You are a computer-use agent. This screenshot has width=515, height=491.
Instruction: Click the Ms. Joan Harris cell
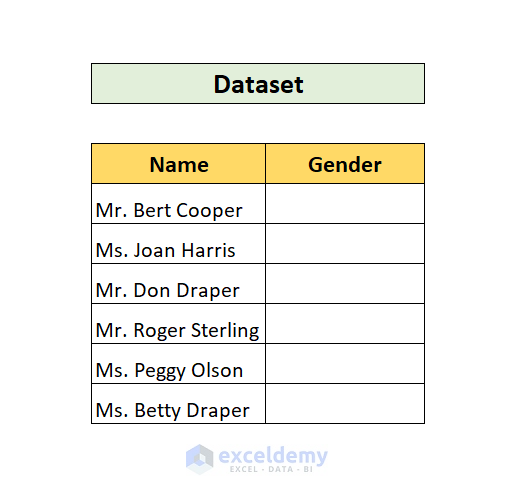[x=178, y=244]
